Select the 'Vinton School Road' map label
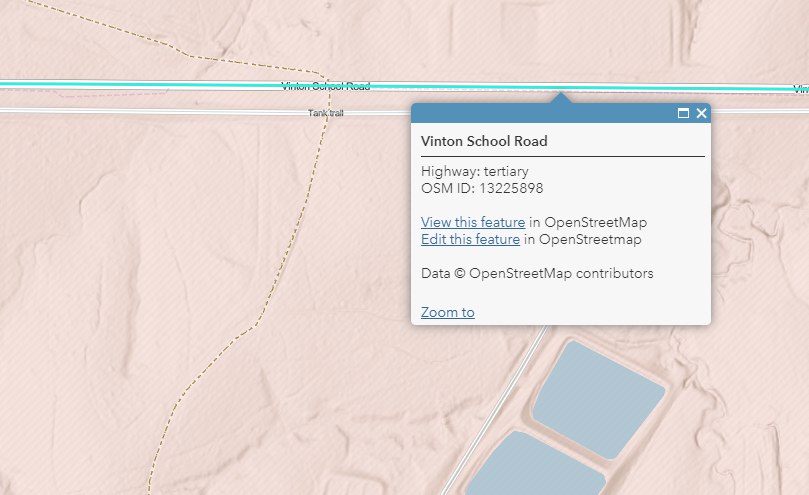The width and height of the screenshot is (809, 495). point(326,86)
